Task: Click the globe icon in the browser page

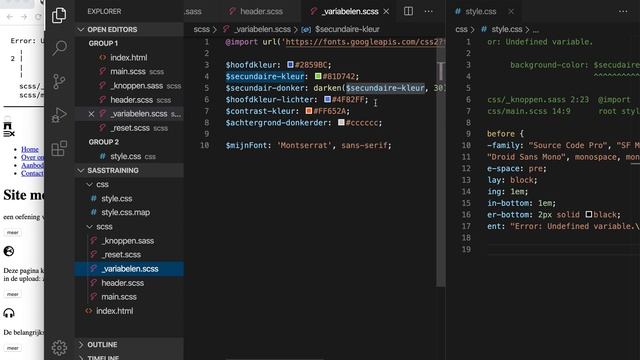Action: pos(9,251)
